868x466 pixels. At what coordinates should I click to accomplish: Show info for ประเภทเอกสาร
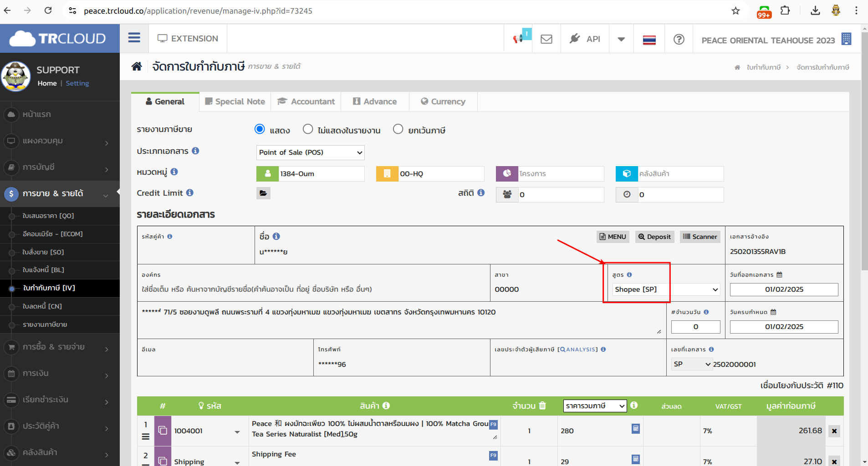point(195,151)
